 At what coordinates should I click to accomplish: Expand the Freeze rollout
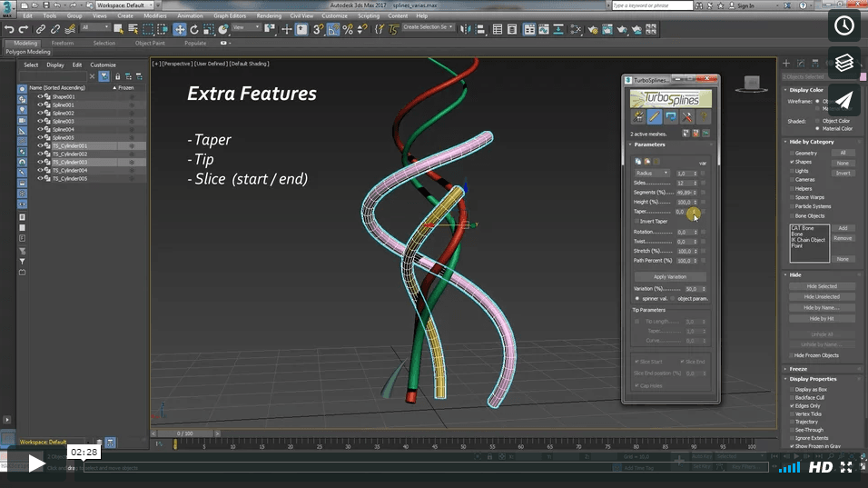[x=798, y=369]
